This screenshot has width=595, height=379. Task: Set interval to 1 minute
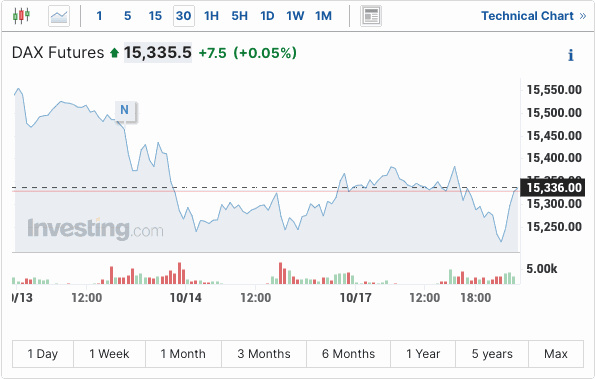[99, 16]
